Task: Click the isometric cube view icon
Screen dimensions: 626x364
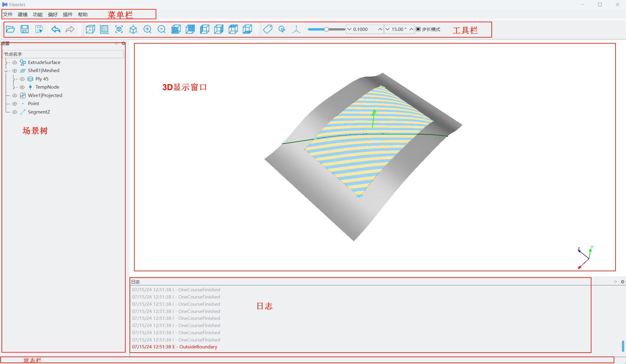Action: (133, 29)
